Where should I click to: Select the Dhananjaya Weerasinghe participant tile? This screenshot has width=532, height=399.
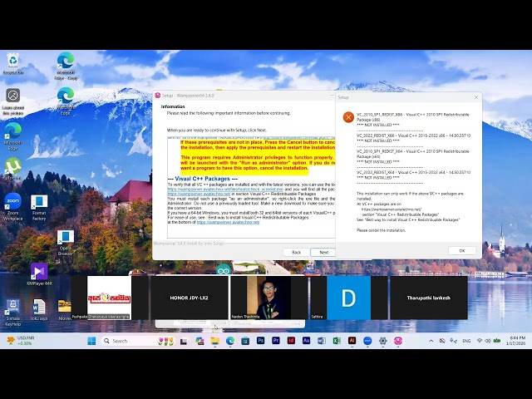tap(109, 298)
